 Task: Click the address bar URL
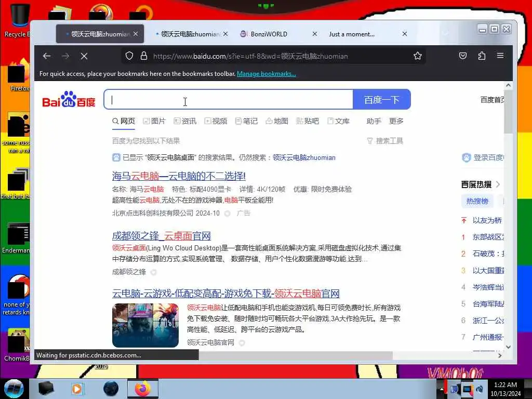click(x=250, y=56)
